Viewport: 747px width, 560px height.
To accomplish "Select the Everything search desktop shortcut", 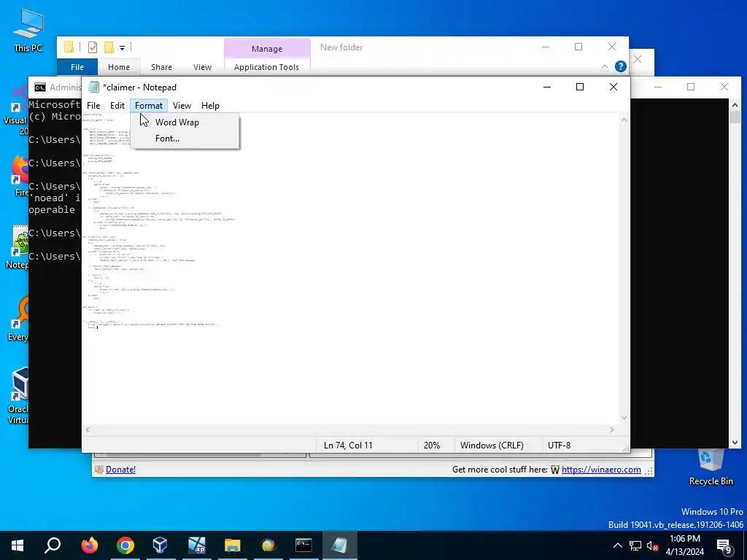I will [x=18, y=318].
